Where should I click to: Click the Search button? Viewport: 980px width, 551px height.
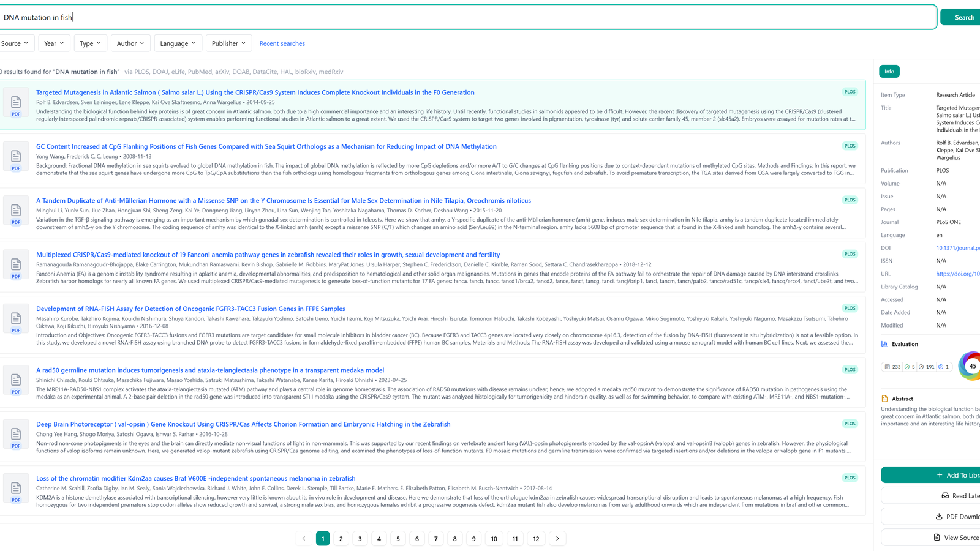(x=962, y=17)
